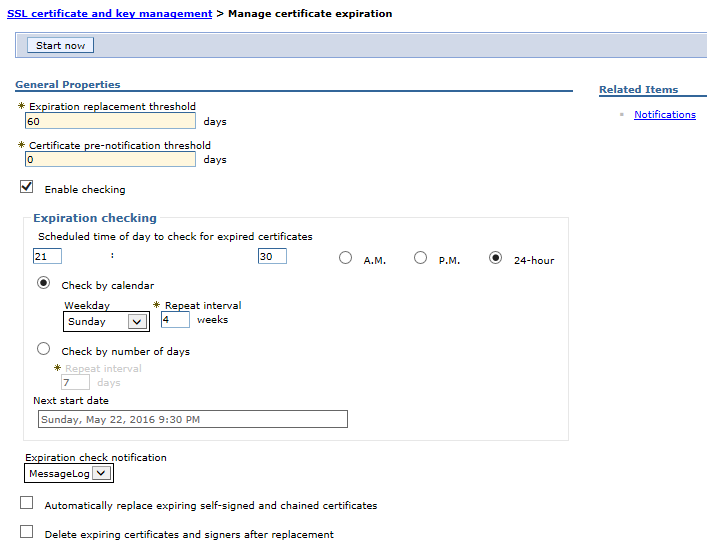Click the Start now button
The height and width of the screenshot is (547, 707).
(x=60, y=45)
